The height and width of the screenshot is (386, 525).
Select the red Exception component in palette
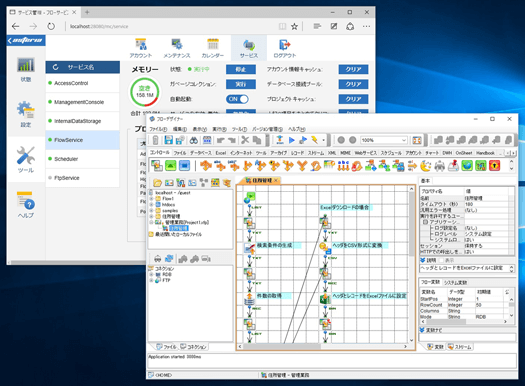click(495, 165)
